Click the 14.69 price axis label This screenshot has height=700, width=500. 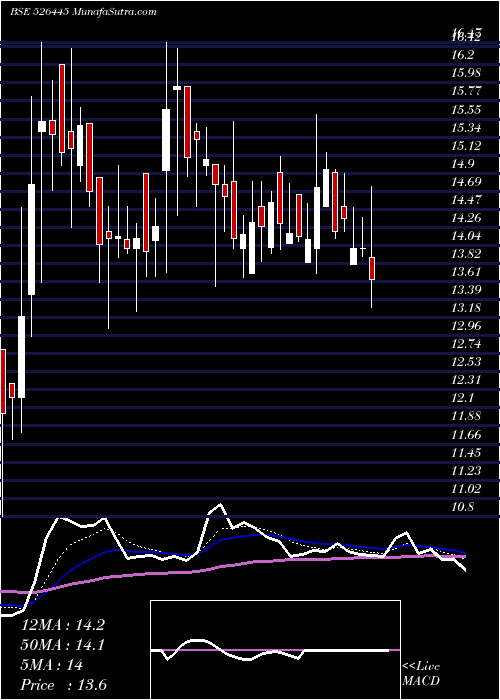(466, 182)
